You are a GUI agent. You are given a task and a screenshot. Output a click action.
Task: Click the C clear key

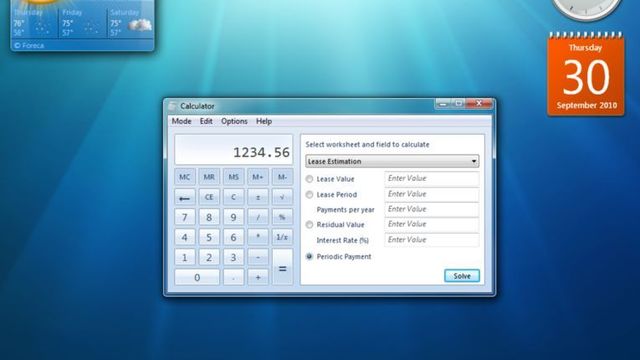tap(233, 197)
